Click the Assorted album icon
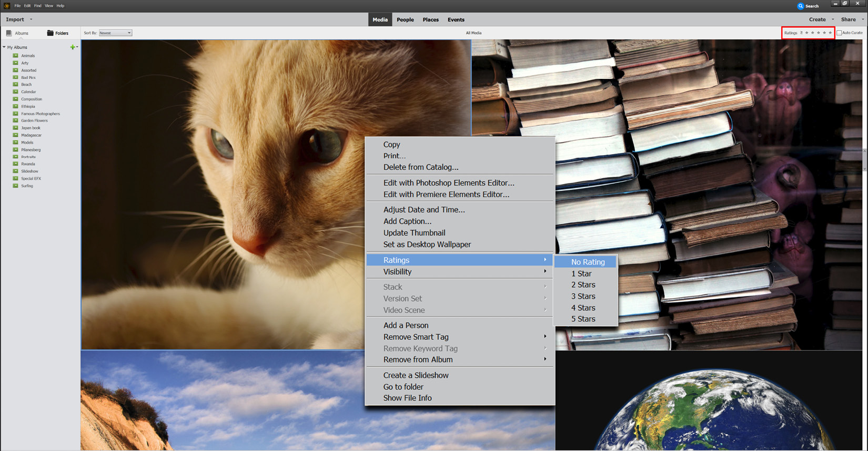The width and height of the screenshot is (868, 451). click(16, 70)
